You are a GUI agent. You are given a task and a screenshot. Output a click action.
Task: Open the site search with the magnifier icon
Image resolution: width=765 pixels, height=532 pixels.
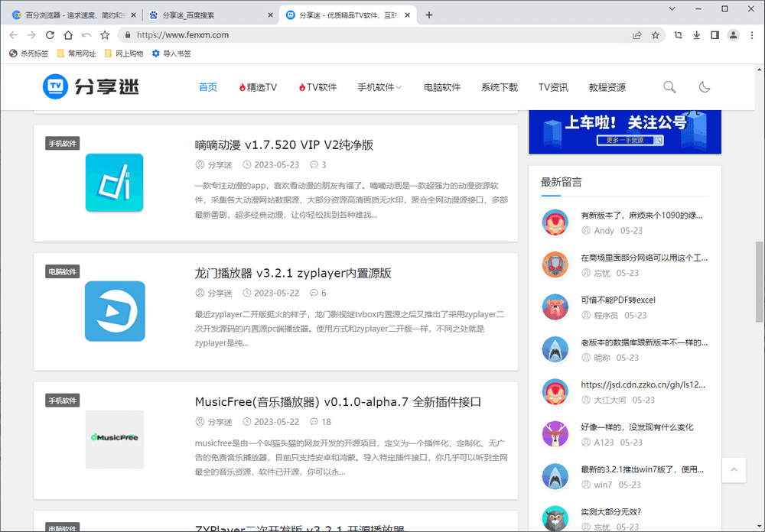tap(669, 87)
